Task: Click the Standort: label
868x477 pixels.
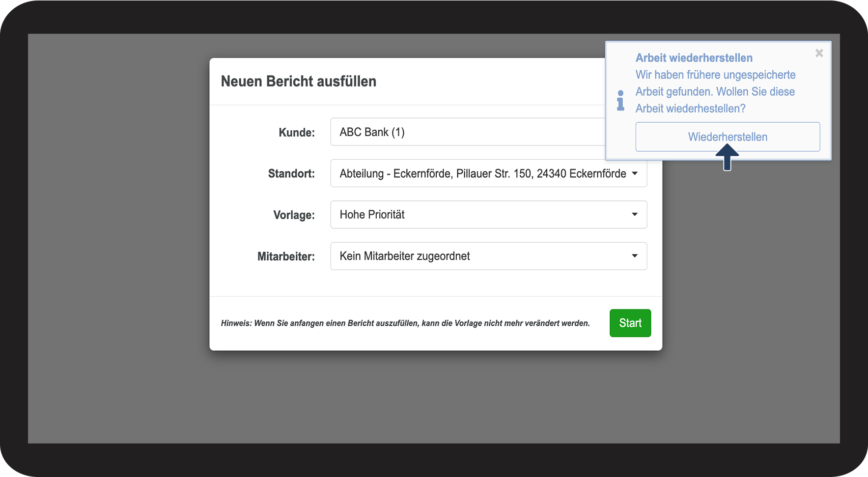Action: click(x=291, y=174)
